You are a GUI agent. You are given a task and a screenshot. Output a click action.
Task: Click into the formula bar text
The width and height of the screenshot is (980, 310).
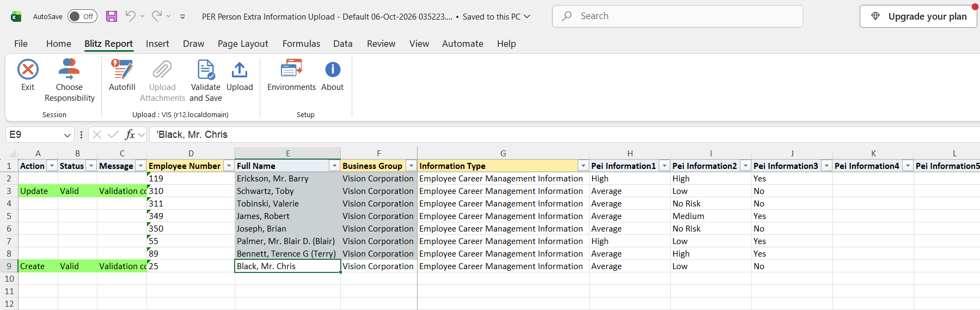click(564, 135)
